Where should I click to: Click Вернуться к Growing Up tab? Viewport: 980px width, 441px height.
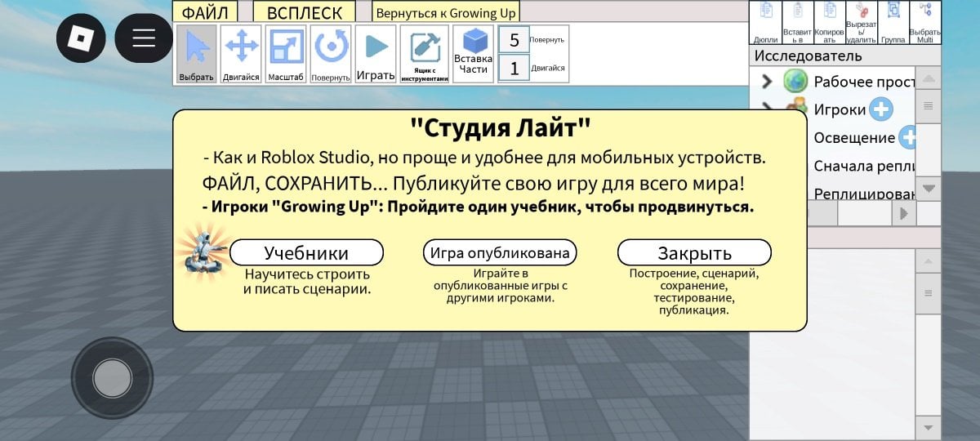(446, 12)
